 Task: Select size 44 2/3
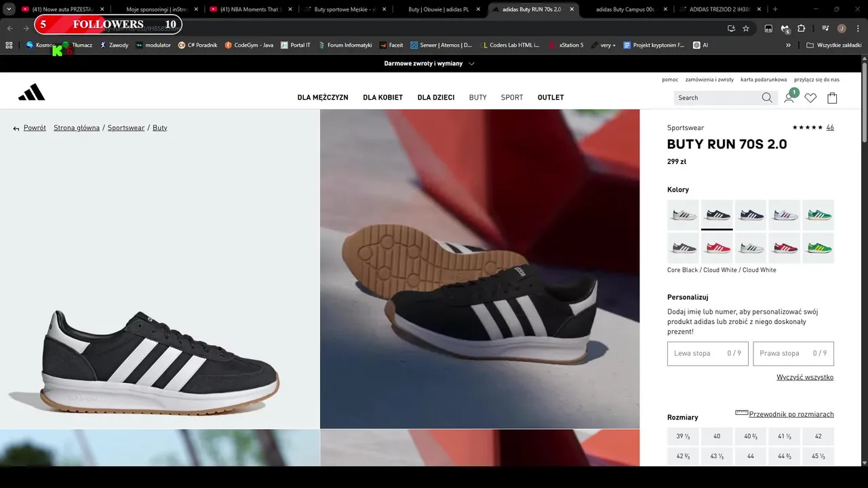pyautogui.click(x=785, y=456)
